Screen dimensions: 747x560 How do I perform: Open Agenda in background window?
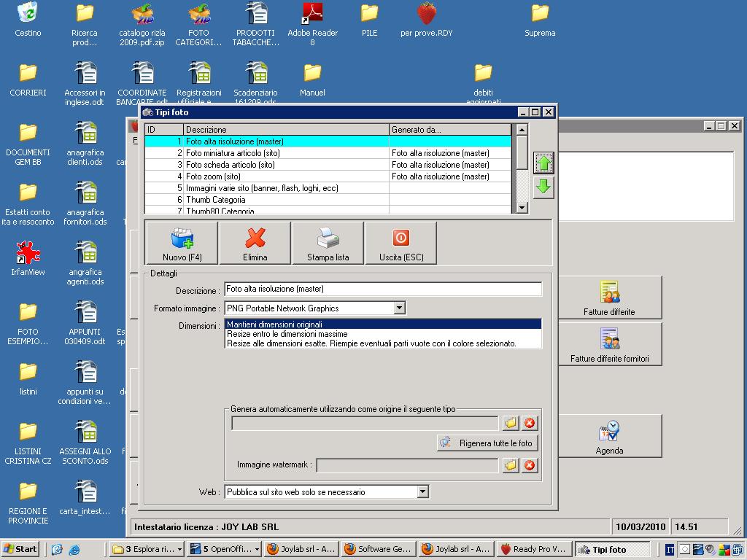point(609,436)
